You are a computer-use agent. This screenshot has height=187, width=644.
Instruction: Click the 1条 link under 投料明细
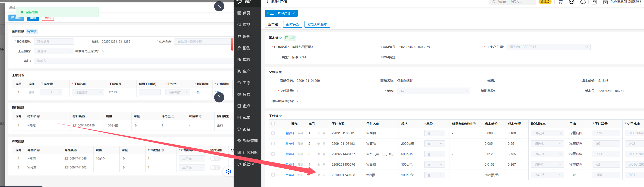point(197,92)
